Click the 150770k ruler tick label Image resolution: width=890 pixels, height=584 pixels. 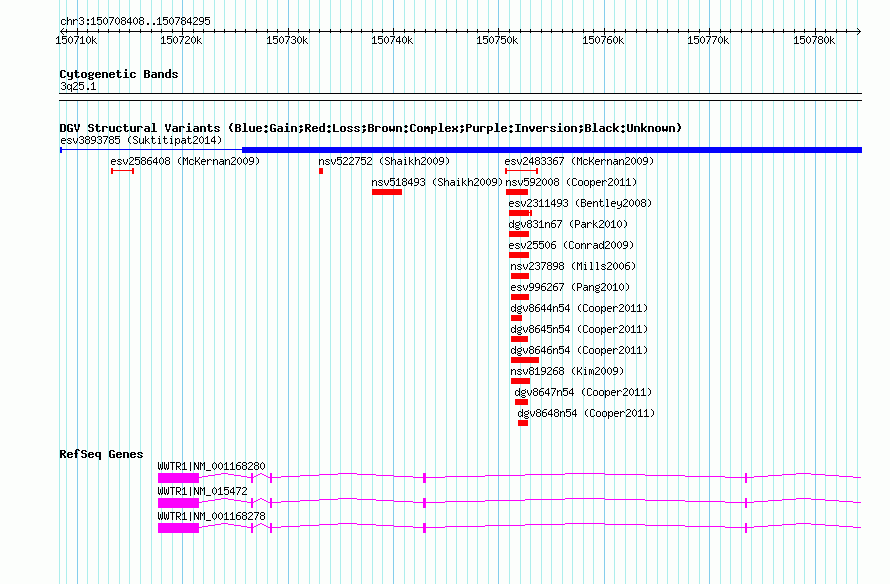(708, 40)
